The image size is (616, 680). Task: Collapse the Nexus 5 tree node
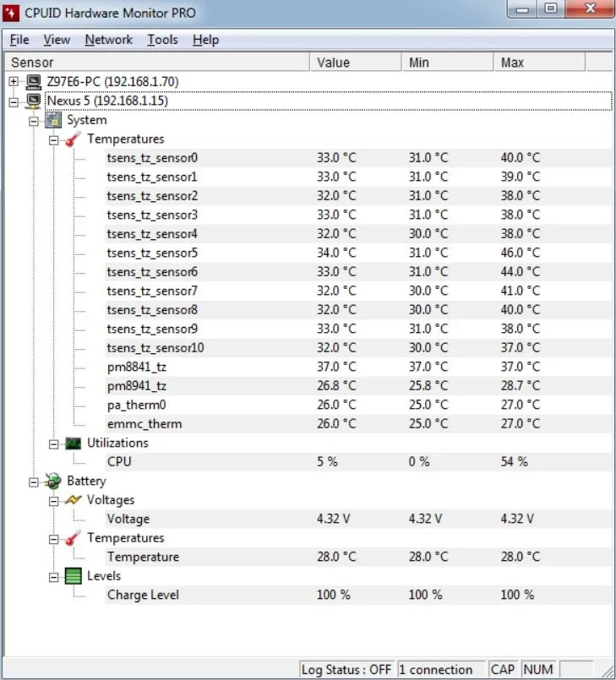[x=14, y=101]
